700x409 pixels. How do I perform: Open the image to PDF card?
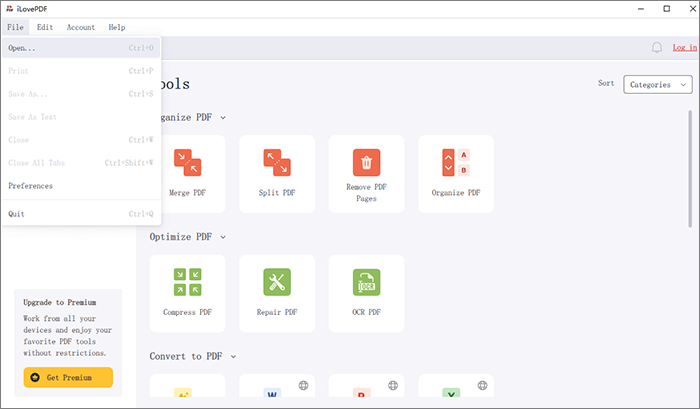point(188,386)
